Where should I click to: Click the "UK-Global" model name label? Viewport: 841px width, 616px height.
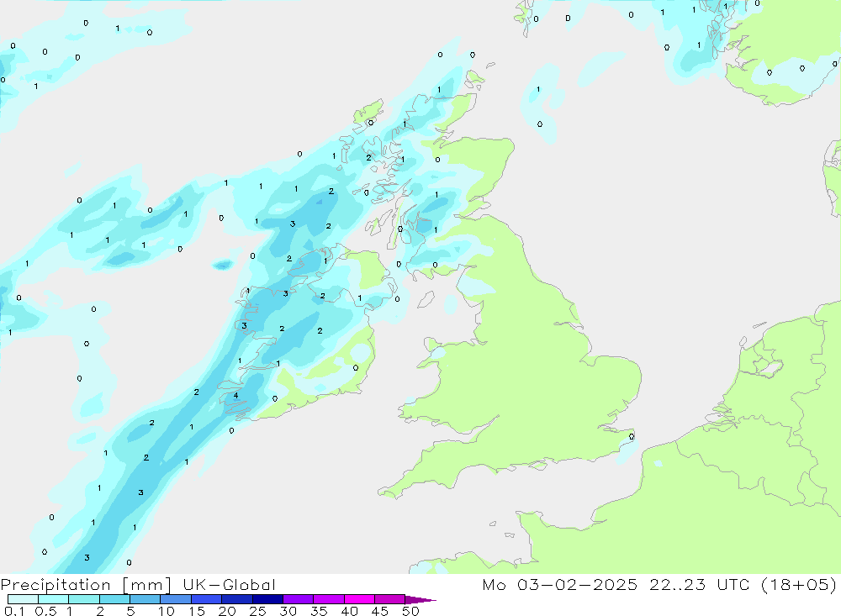(x=229, y=585)
